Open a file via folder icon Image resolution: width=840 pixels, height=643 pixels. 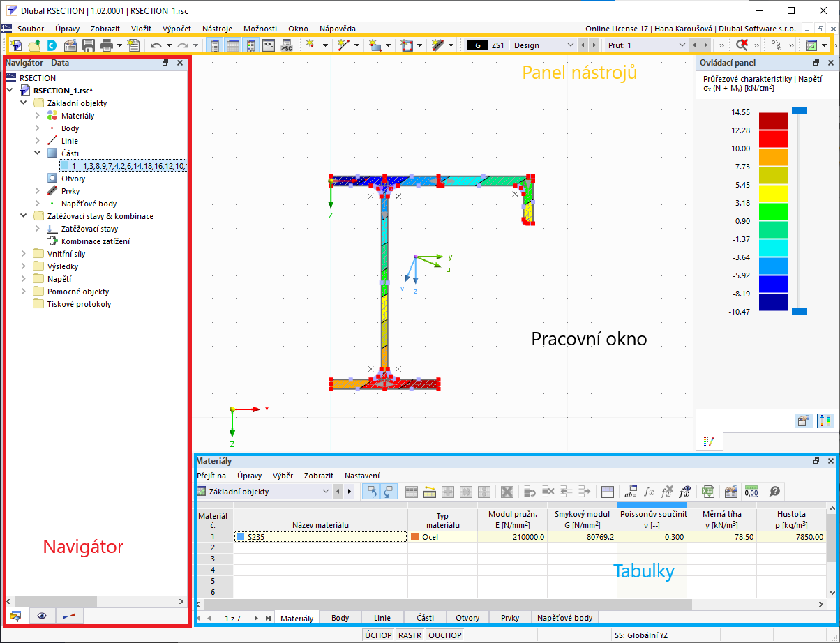[34, 45]
